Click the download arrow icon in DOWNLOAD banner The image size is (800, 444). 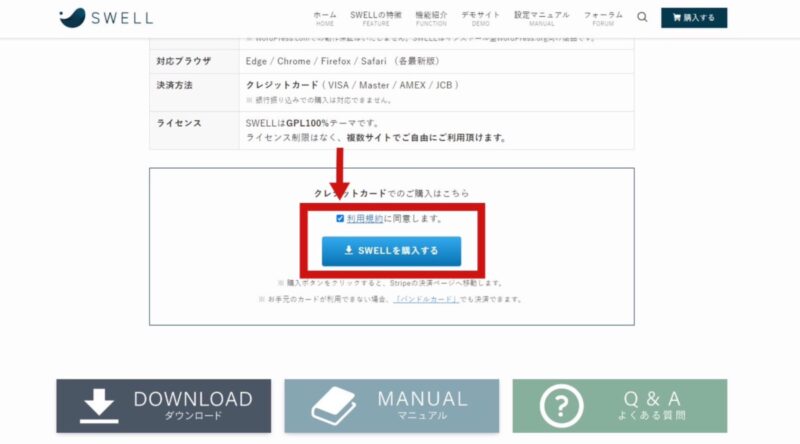pyautogui.click(x=99, y=406)
